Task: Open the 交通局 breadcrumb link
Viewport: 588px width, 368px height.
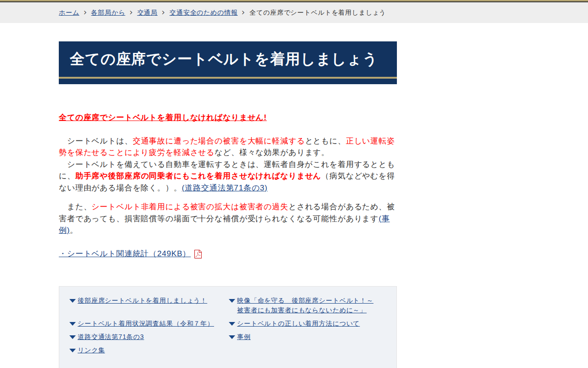Action: (147, 12)
